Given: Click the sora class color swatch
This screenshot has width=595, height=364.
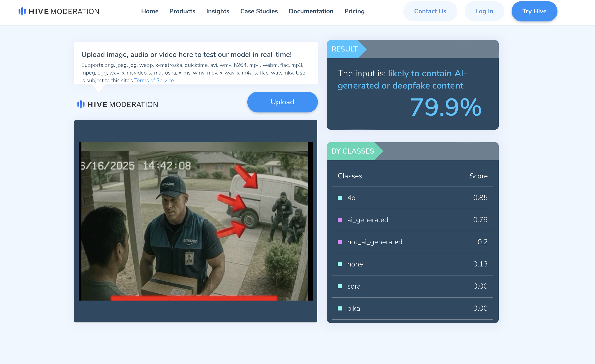Looking at the screenshot, I should pos(340,286).
